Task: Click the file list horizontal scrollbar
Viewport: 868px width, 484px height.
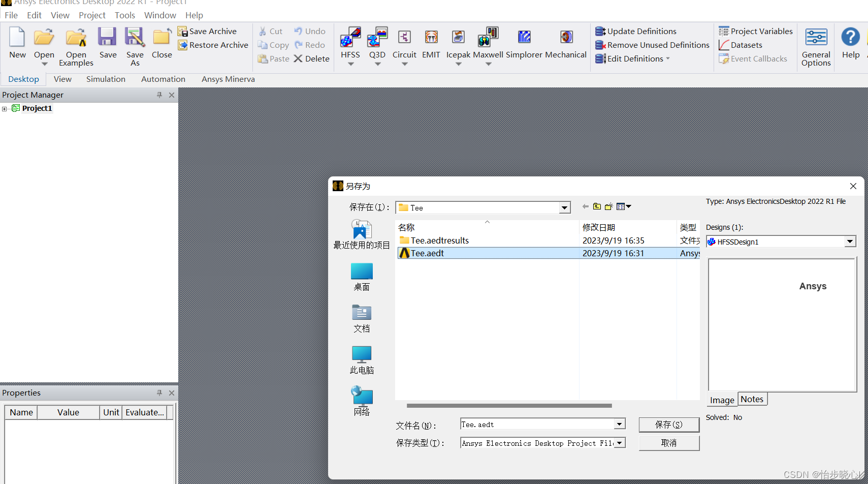Action: coord(509,406)
